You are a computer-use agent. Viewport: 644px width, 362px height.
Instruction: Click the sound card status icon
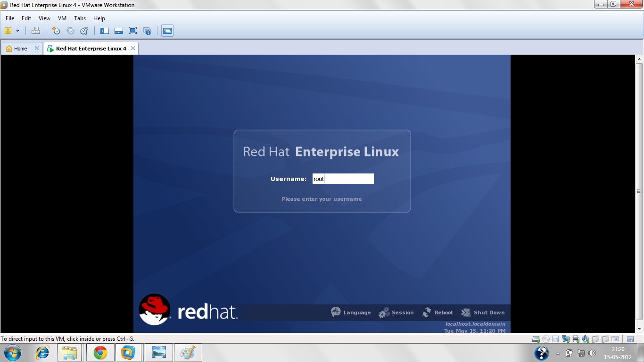point(586,339)
